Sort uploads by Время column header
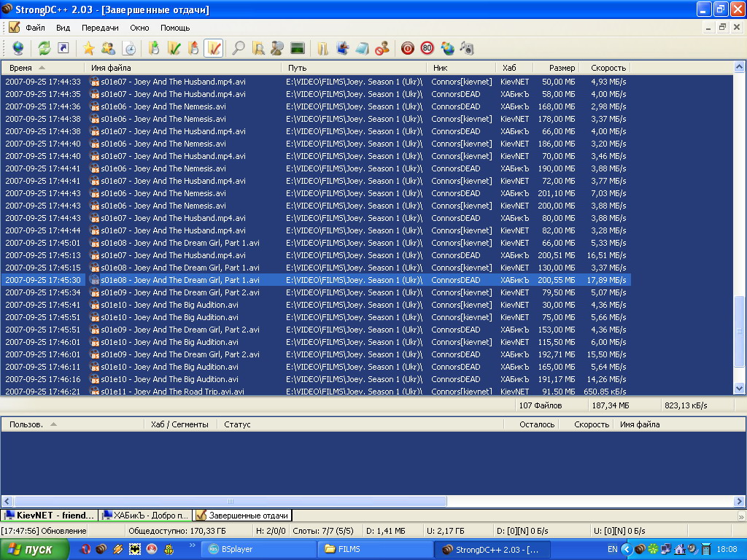Image resolution: width=747 pixels, height=560 pixels. (x=20, y=68)
